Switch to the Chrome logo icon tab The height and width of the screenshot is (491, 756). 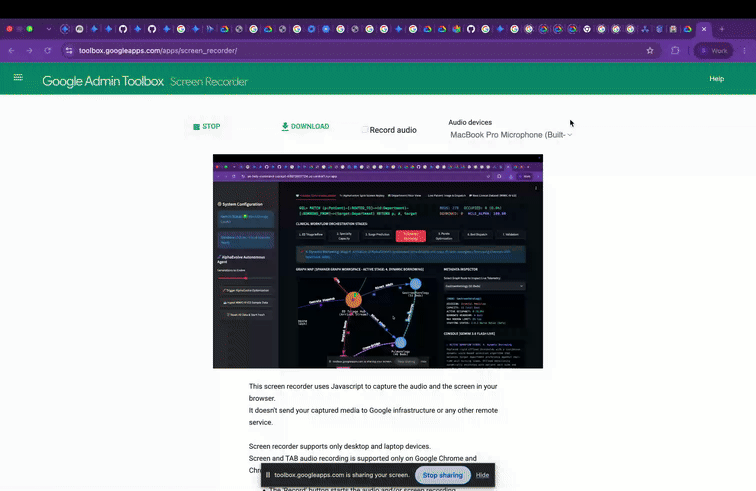click(587, 29)
